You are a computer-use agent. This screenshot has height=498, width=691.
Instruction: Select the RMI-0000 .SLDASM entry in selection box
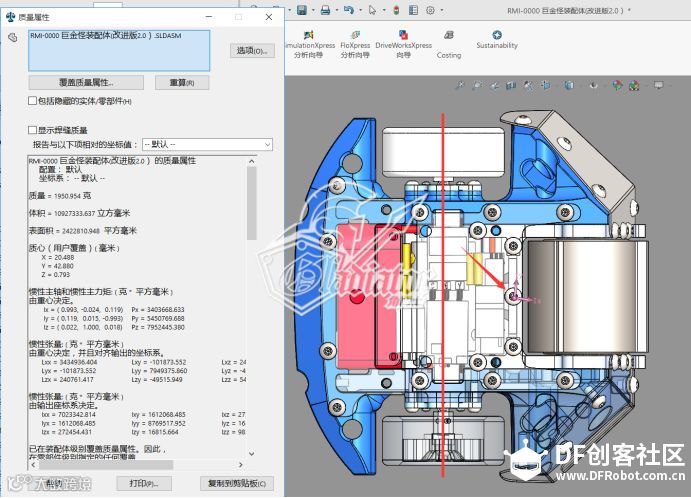(106, 36)
